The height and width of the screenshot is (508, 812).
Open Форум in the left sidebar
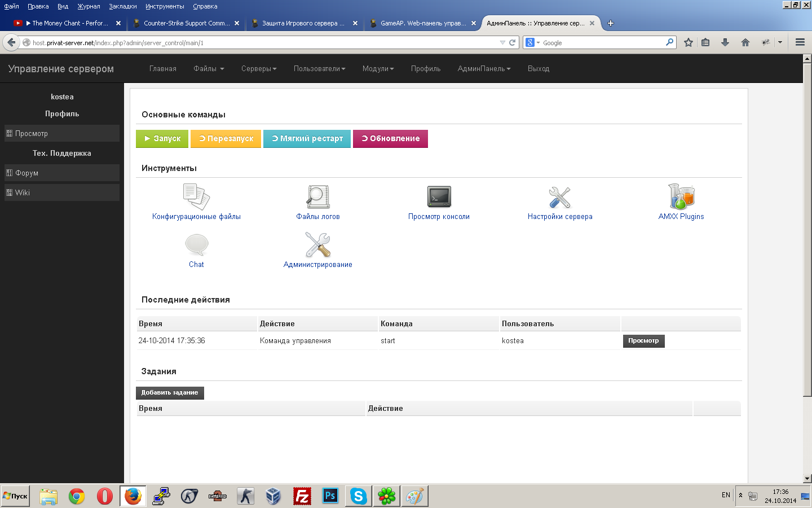(62, 173)
